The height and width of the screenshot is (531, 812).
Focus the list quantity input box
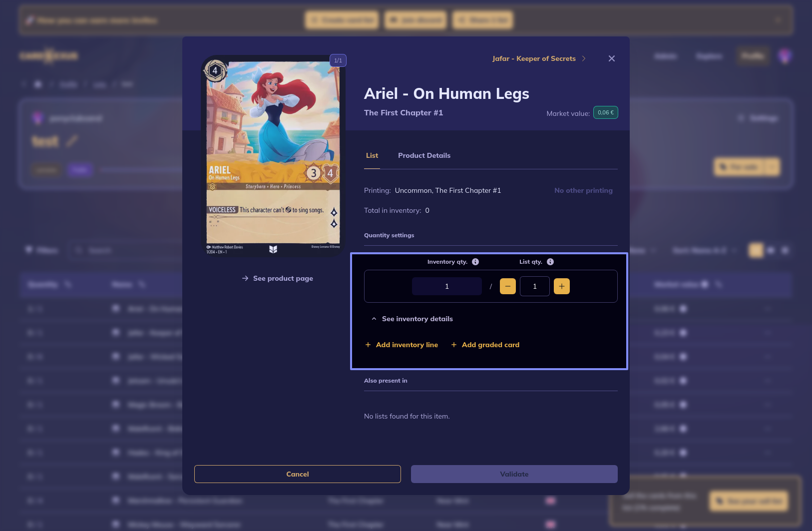click(534, 286)
